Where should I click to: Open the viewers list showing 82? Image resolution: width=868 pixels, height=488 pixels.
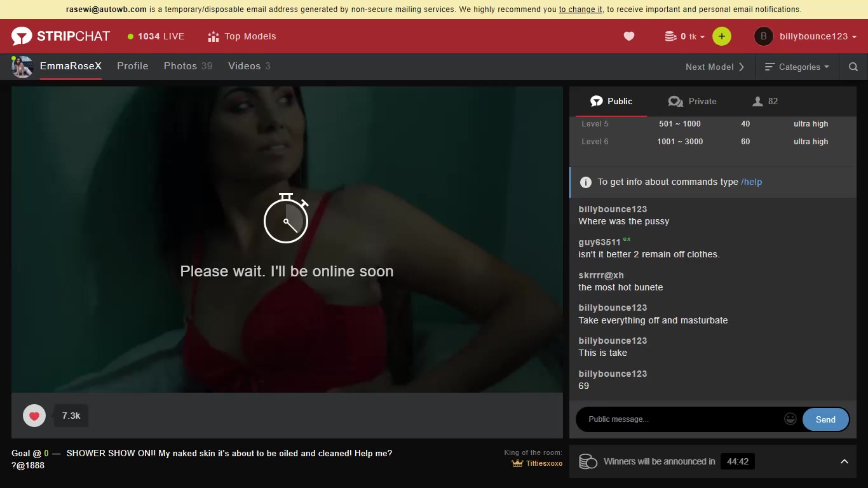click(765, 101)
